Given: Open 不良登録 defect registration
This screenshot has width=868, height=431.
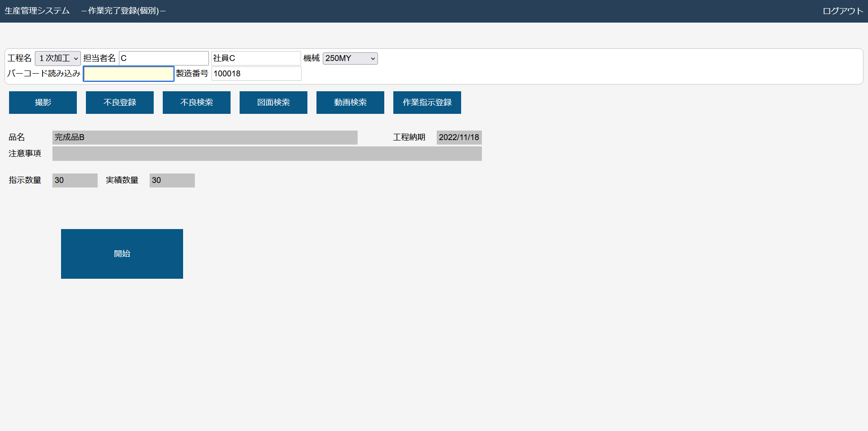Looking at the screenshot, I should pyautogui.click(x=120, y=103).
